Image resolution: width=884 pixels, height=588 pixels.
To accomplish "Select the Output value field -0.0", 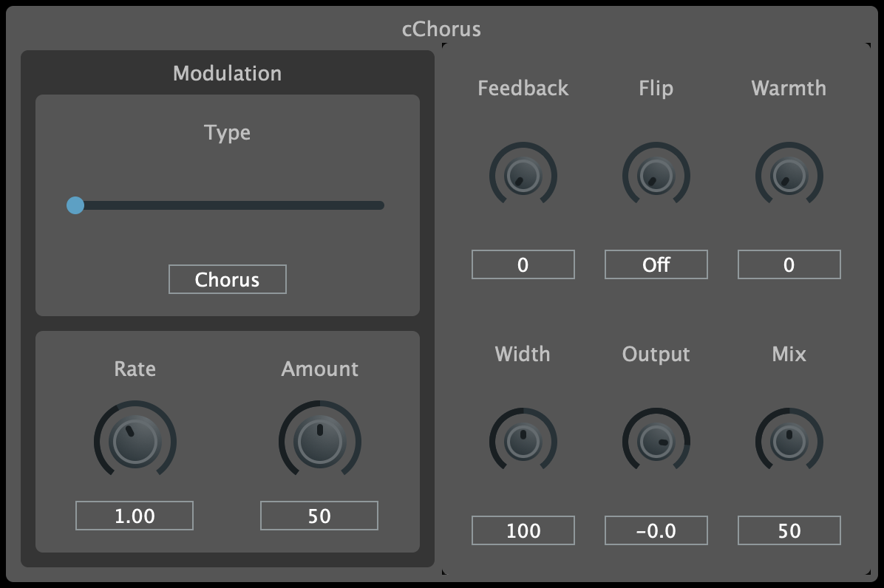I will (x=656, y=530).
